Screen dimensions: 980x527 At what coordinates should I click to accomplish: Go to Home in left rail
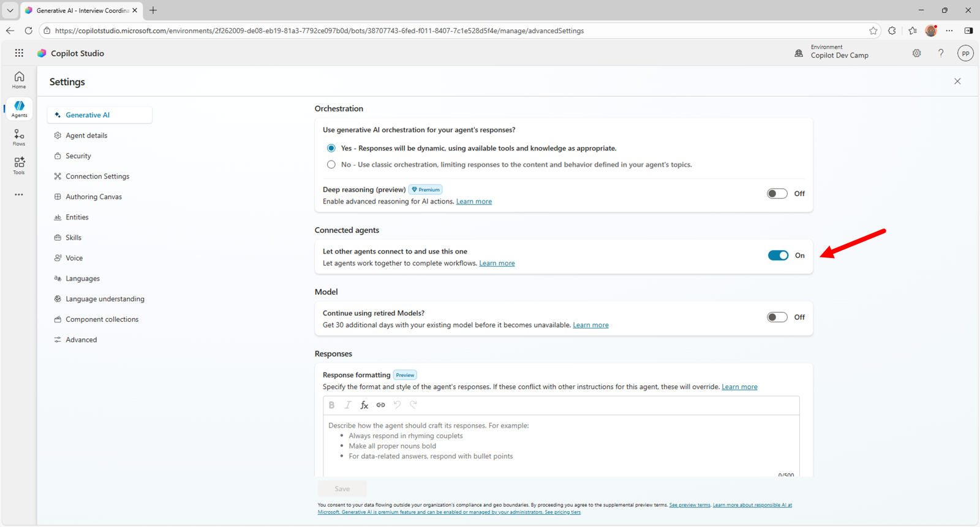pyautogui.click(x=19, y=80)
